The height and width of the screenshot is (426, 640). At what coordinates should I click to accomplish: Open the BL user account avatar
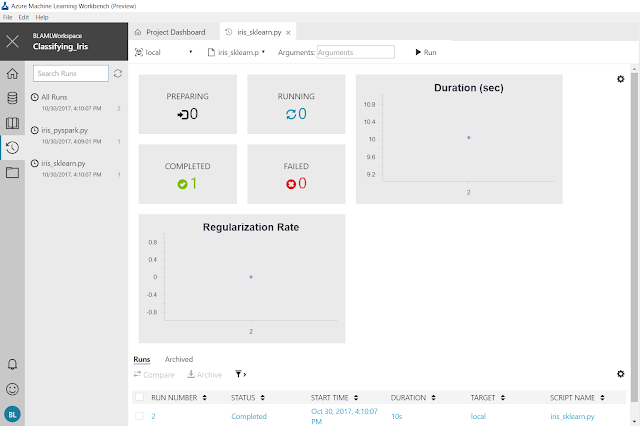pos(12,415)
